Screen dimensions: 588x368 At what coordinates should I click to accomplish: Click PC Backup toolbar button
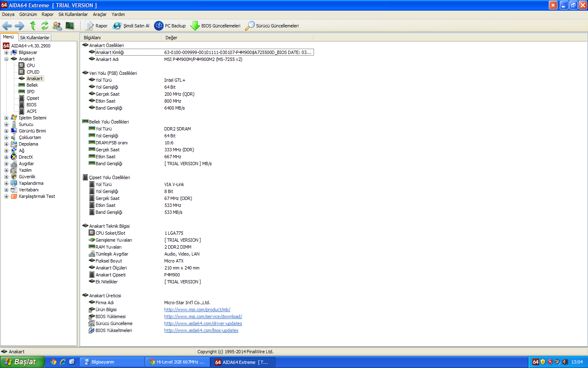170,26
